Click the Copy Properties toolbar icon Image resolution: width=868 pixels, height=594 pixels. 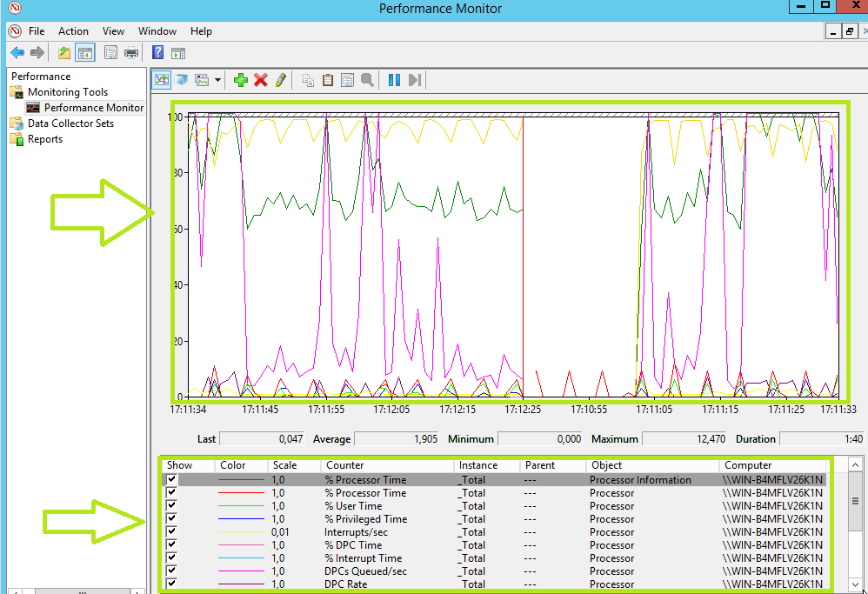pos(308,79)
